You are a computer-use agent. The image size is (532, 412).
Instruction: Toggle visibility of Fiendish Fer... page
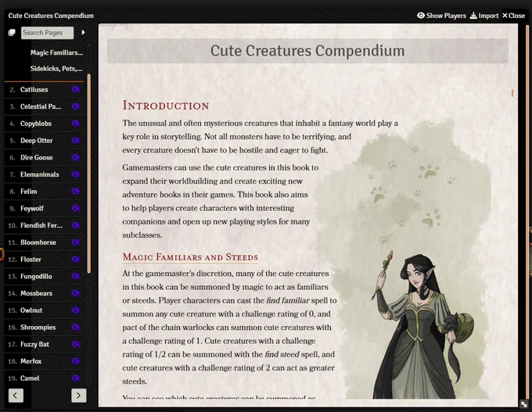pos(75,225)
